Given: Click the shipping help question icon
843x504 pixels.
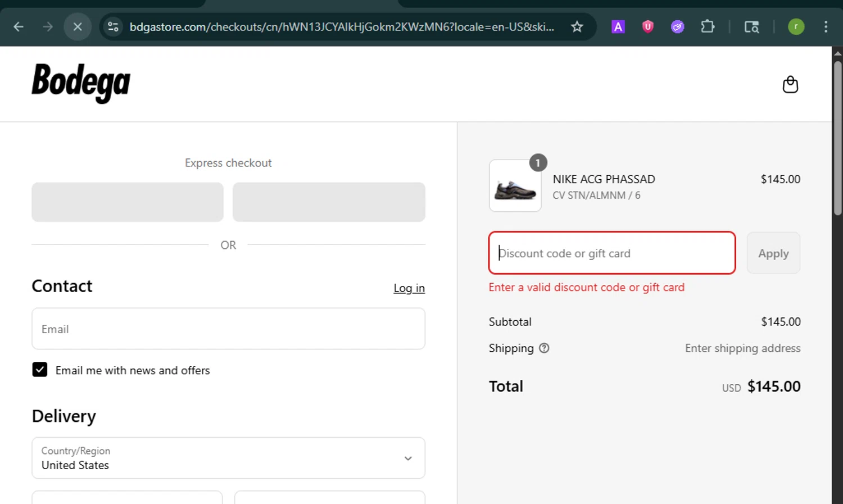Looking at the screenshot, I should pos(544,348).
